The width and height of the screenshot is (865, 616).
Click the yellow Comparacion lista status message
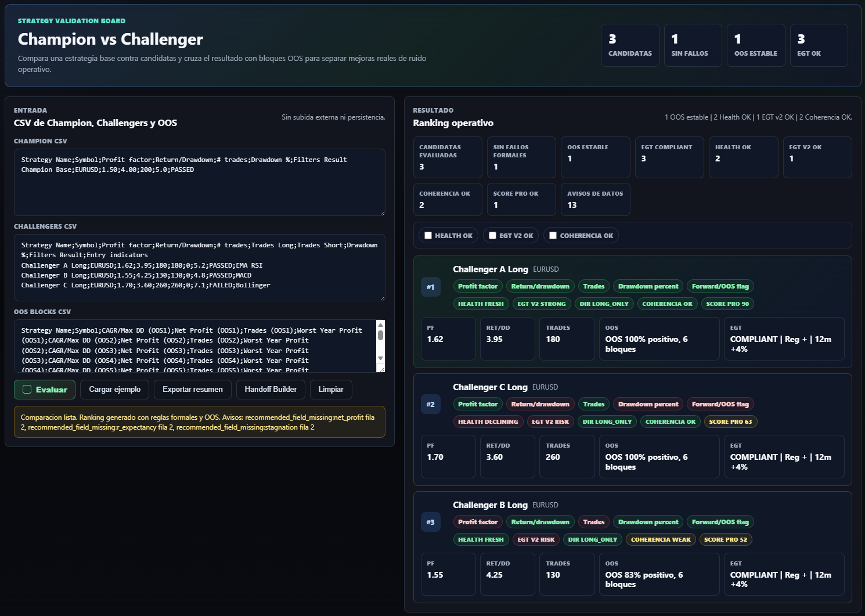coord(199,422)
